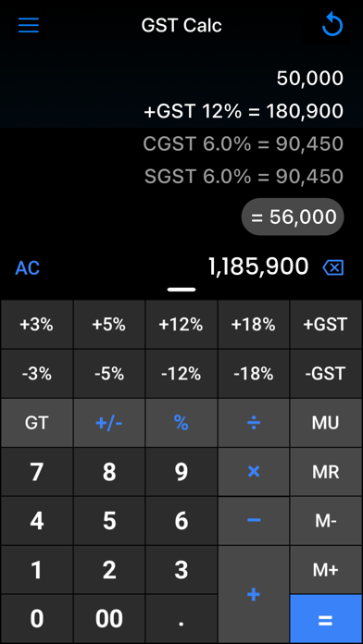The image size is (363, 644).
Task: Toggle the sign with +/- key
Action: pyautogui.click(x=109, y=423)
